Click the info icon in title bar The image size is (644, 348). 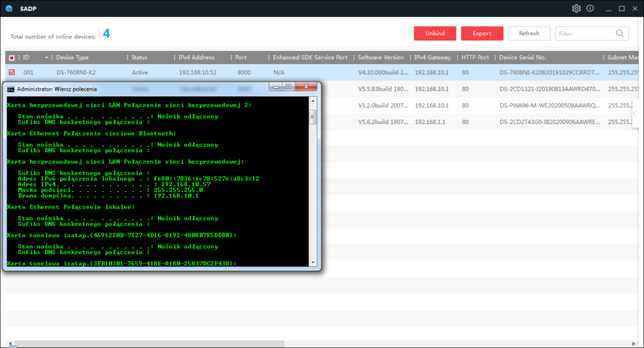590,8
